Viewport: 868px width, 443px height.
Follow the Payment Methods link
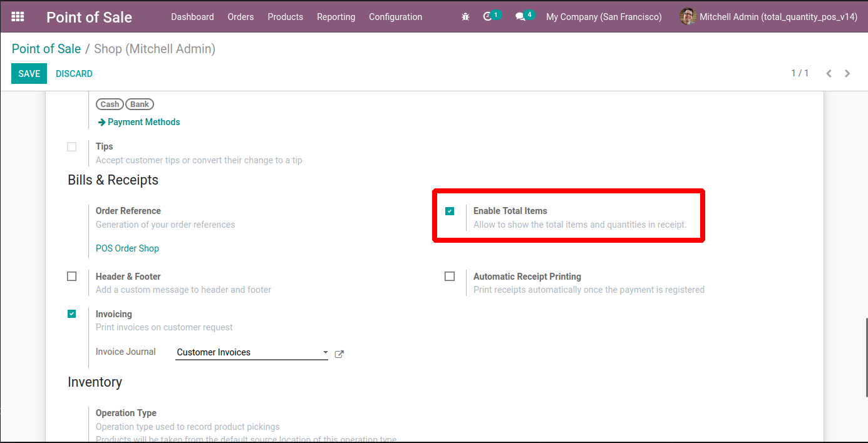click(x=143, y=122)
